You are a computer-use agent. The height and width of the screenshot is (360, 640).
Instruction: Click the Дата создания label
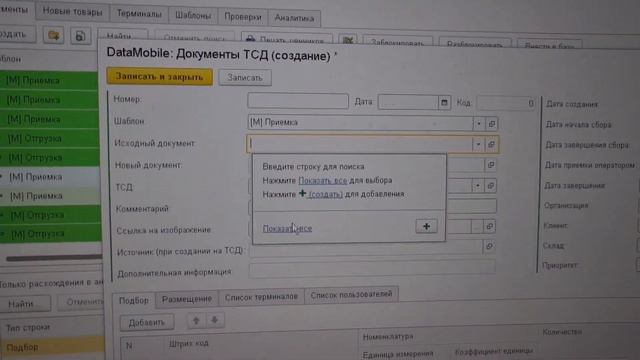point(572,104)
